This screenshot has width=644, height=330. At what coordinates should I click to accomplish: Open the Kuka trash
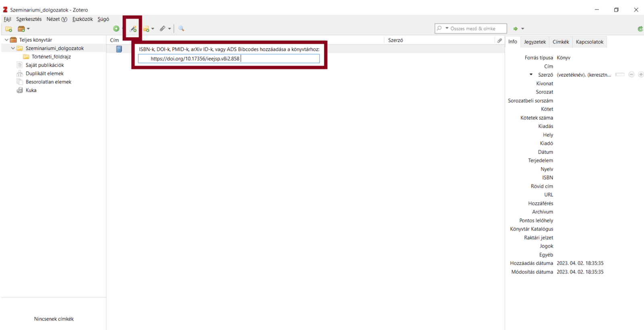tap(31, 90)
